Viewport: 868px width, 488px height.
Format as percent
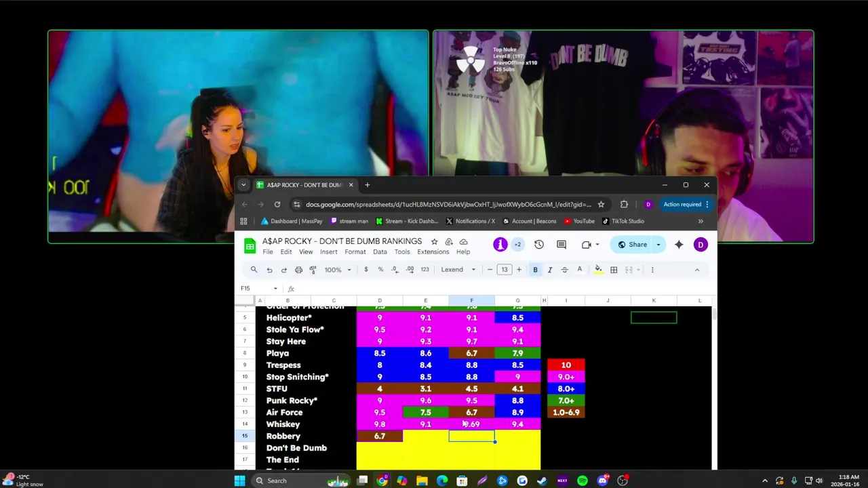[x=380, y=270]
